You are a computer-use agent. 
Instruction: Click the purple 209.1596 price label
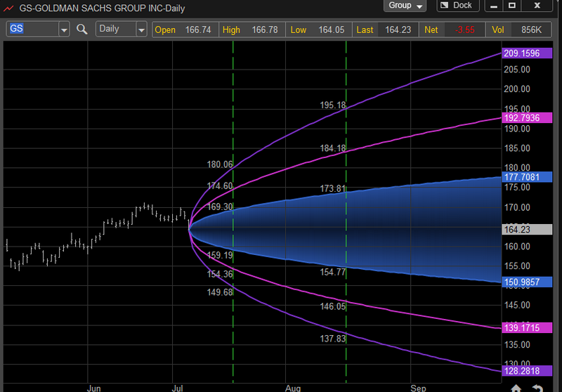coord(527,53)
